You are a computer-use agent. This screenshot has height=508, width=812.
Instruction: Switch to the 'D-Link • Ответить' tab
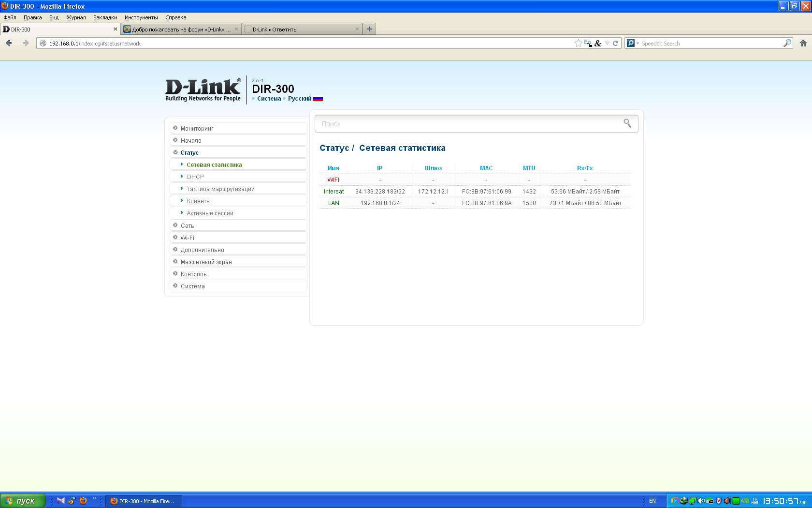click(x=302, y=29)
